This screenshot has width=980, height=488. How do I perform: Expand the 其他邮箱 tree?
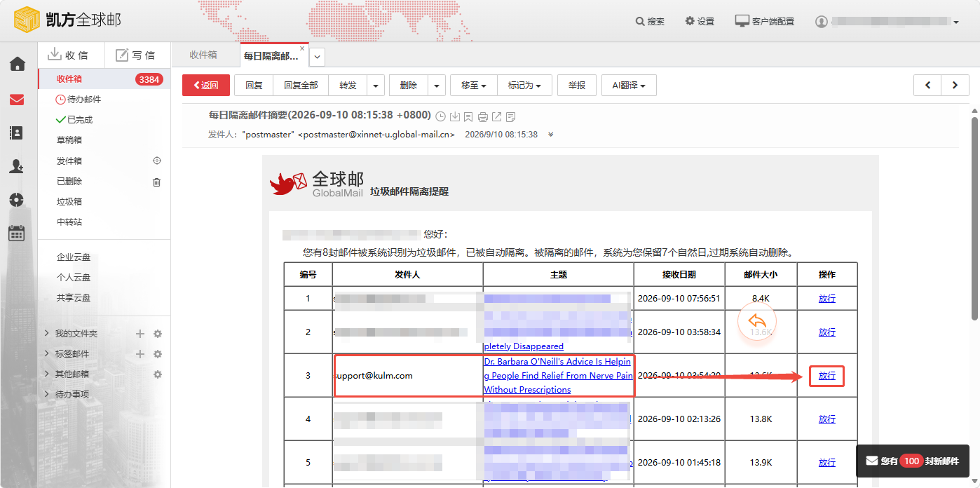[x=46, y=374]
